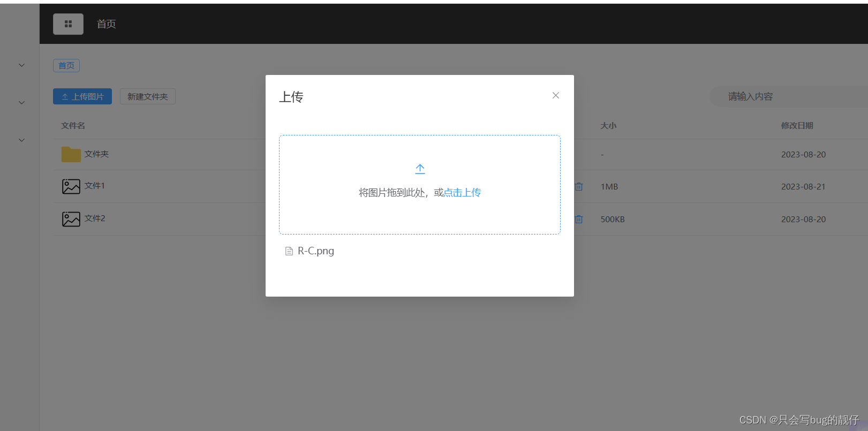
Task: Click the image icon for 文件1
Action: point(71,186)
